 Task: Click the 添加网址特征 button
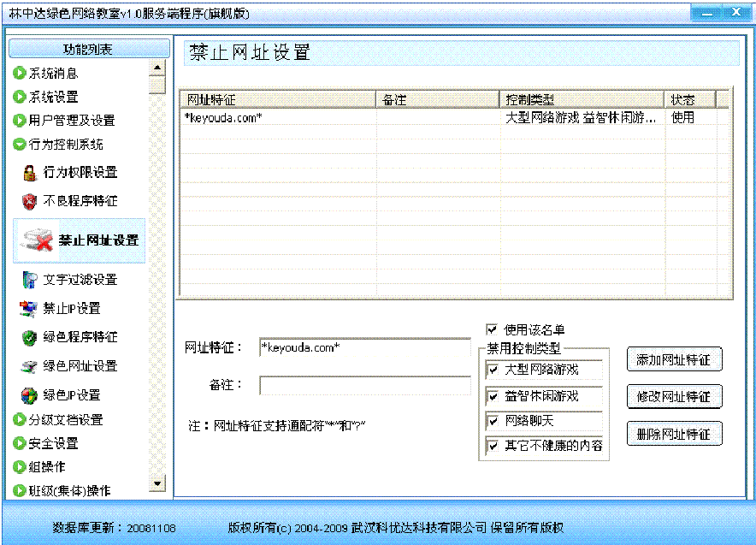674,360
